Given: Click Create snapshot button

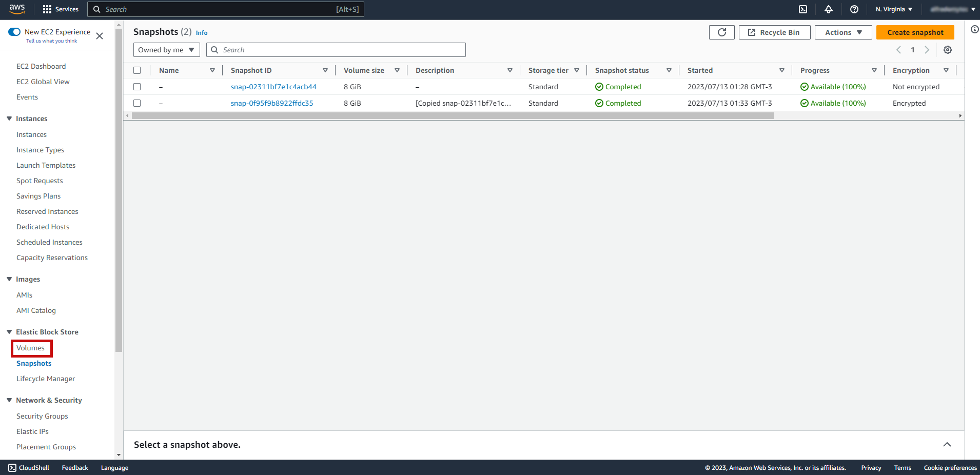Looking at the screenshot, I should (915, 32).
